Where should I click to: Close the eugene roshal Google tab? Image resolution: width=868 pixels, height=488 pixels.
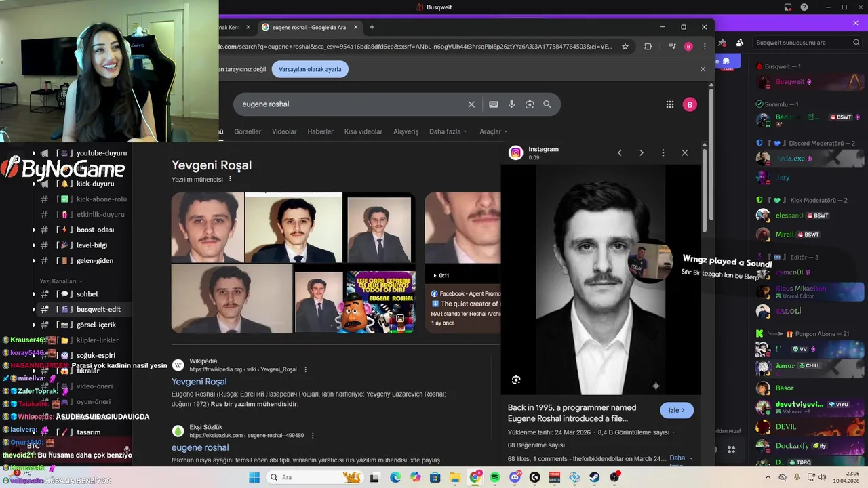pyautogui.click(x=356, y=27)
